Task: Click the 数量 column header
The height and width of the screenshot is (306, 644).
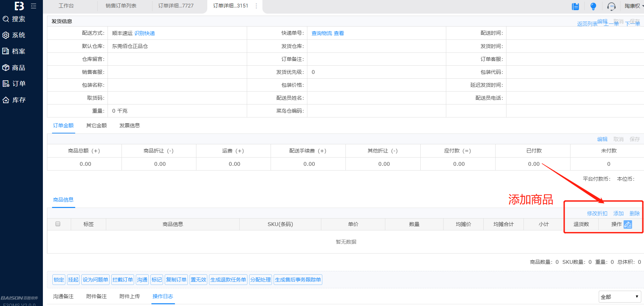Action: [x=414, y=224]
